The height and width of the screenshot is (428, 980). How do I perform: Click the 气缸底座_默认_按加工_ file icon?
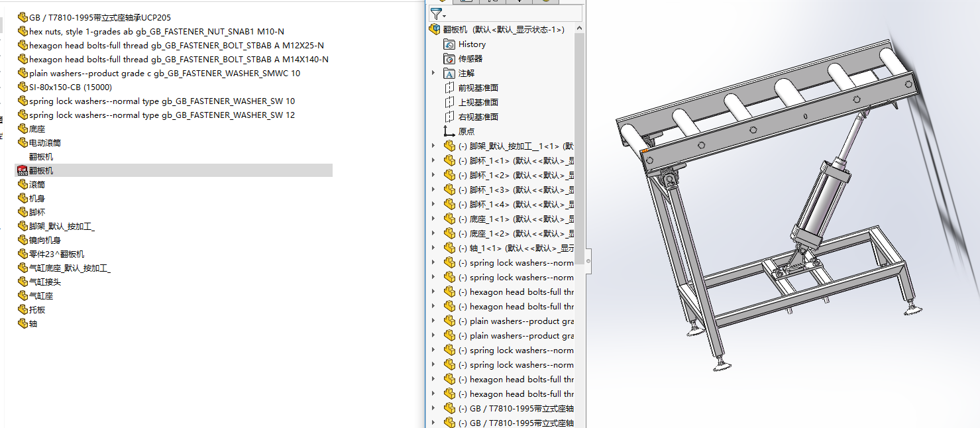click(23, 268)
